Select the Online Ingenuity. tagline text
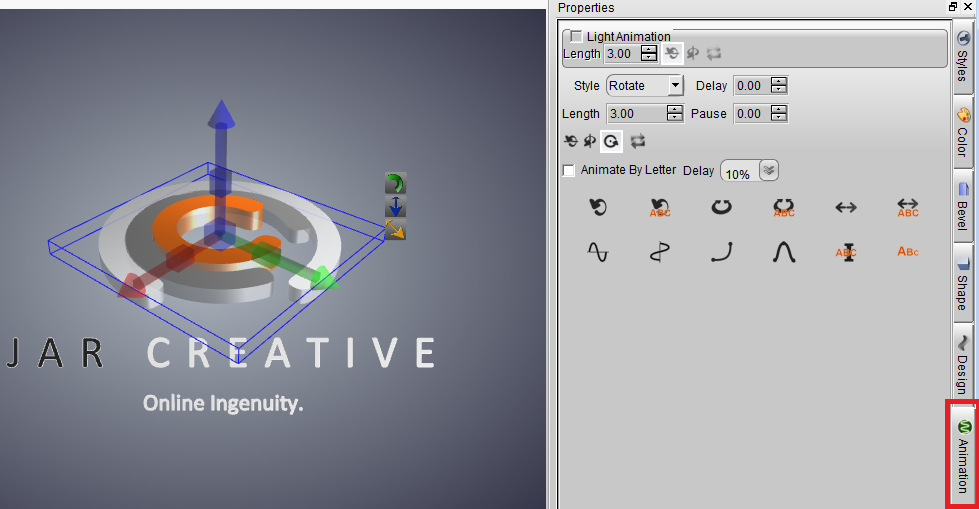 coord(223,403)
